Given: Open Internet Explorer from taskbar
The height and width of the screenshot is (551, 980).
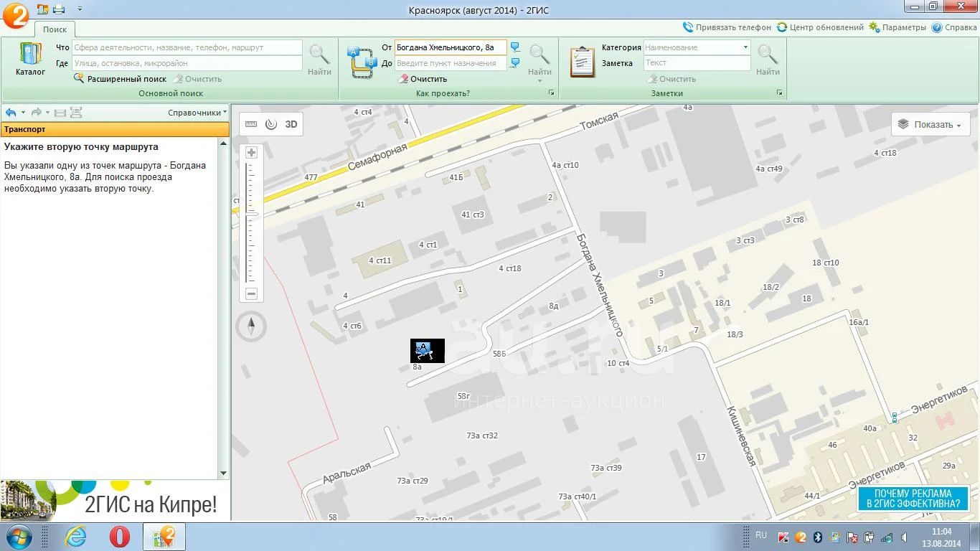Looking at the screenshot, I should pos(75,537).
